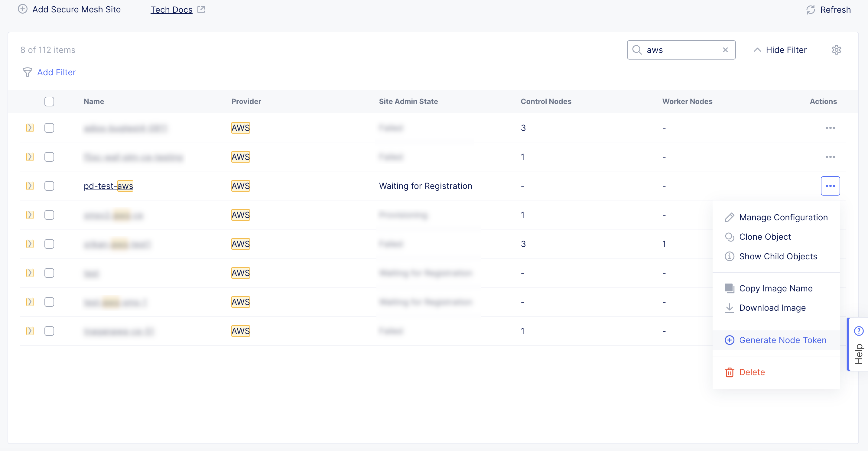Select the last row's checkbox
The height and width of the screenshot is (451, 868).
tap(49, 331)
